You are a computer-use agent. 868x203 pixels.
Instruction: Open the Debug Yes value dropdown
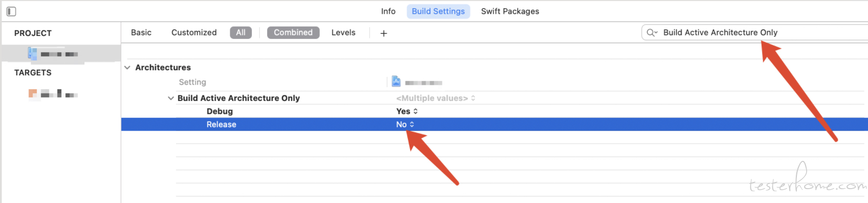pyautogui.click(x=407, y=111)
